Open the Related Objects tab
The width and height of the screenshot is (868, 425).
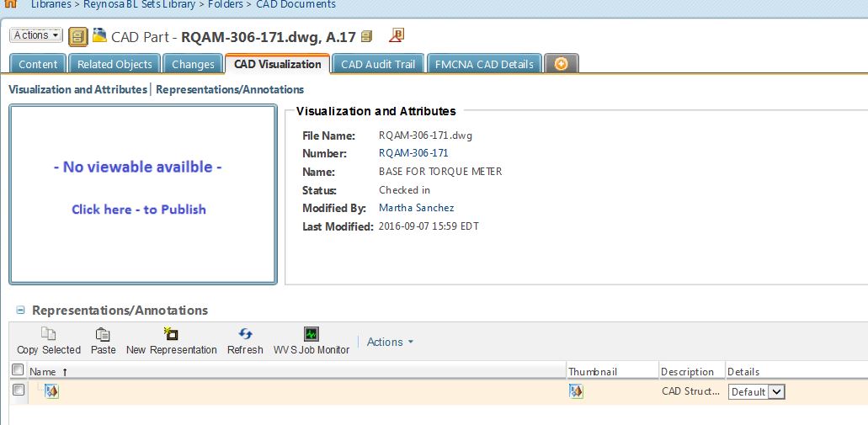114,64
